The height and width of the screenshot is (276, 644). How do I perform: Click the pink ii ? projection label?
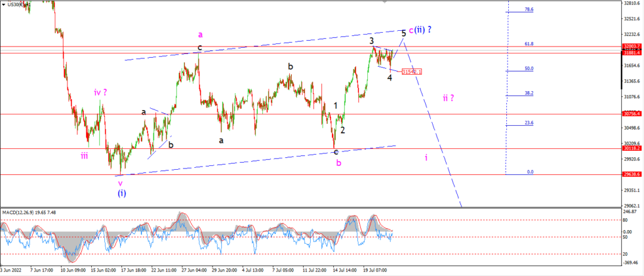[x=448, y=97]
